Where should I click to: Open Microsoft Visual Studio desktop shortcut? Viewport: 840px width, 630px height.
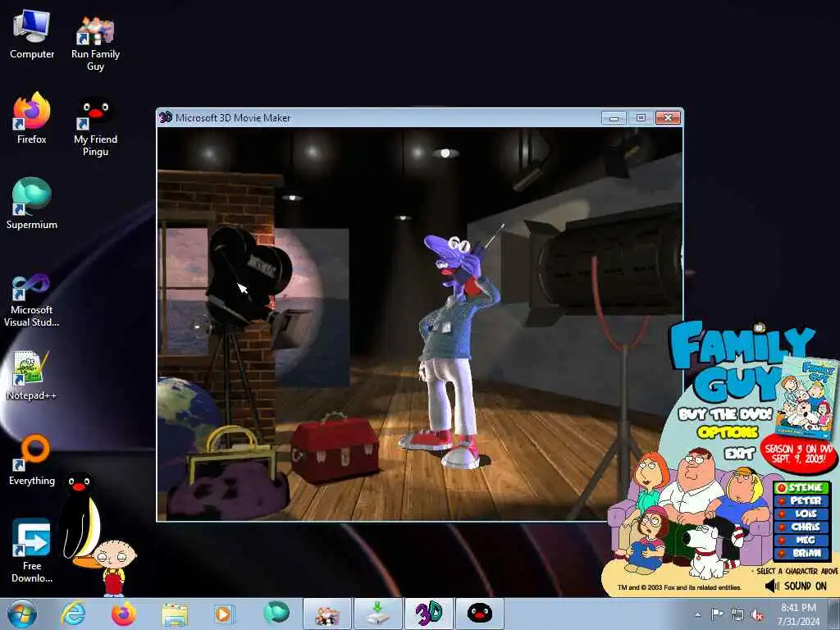click(32, 300)
